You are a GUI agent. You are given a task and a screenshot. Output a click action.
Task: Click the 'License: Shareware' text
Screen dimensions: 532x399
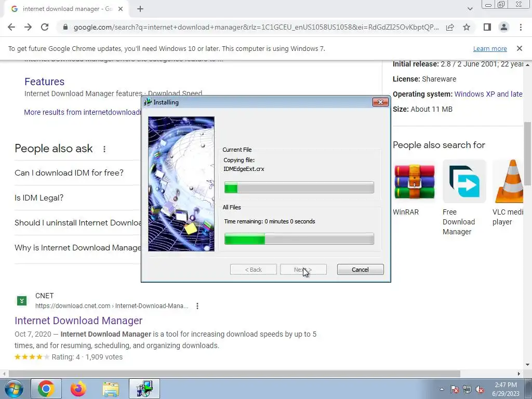(x=424, y=79)
